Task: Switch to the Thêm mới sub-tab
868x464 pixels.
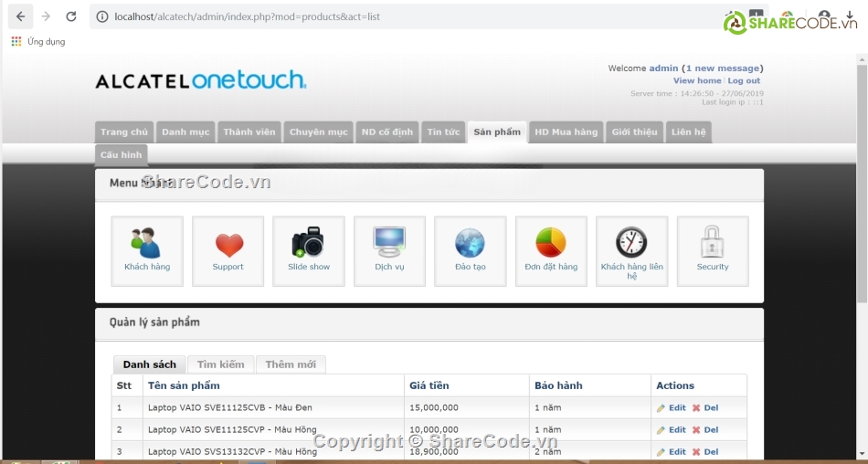Action: point(291,364)
